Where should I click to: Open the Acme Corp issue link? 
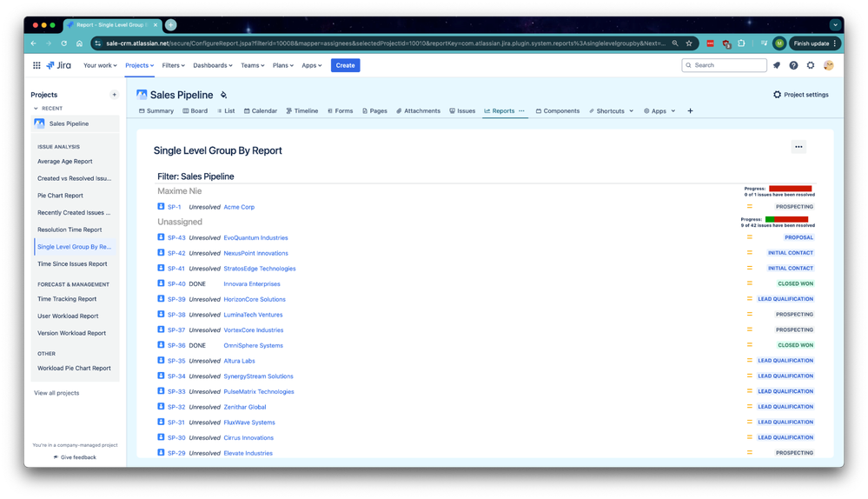click(x=239, y=207)
